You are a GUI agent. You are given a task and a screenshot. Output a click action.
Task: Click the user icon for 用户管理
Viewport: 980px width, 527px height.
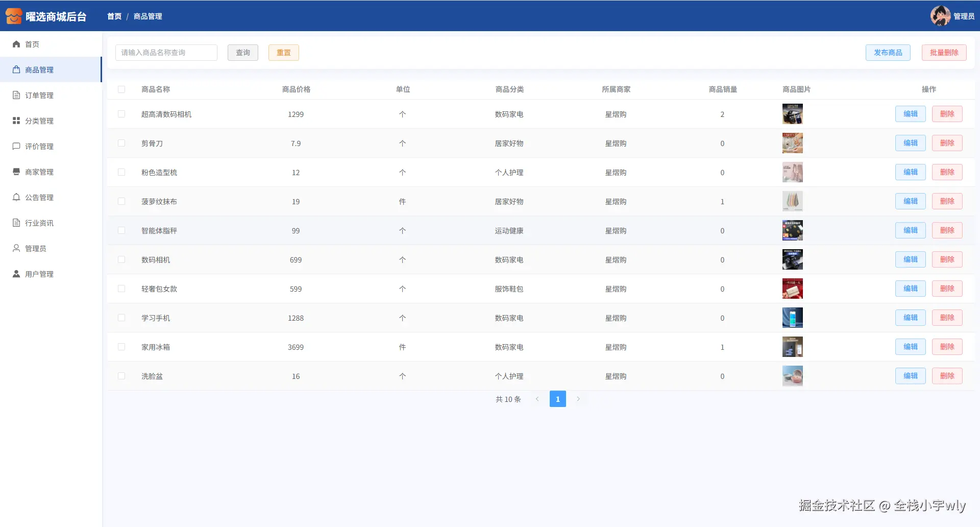tap(16, 274)
